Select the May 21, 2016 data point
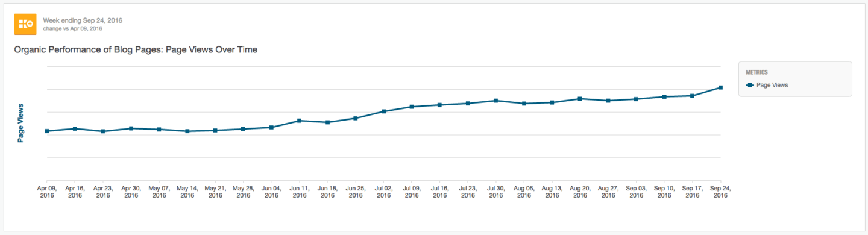This screenshot has width=868, height=235. click(215, 130)
